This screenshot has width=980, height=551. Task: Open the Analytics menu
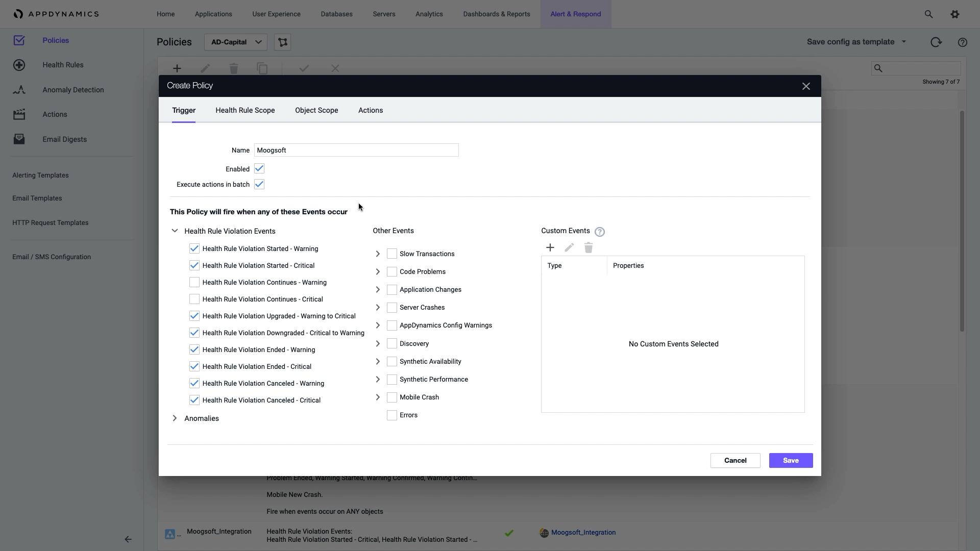point(429,14)
